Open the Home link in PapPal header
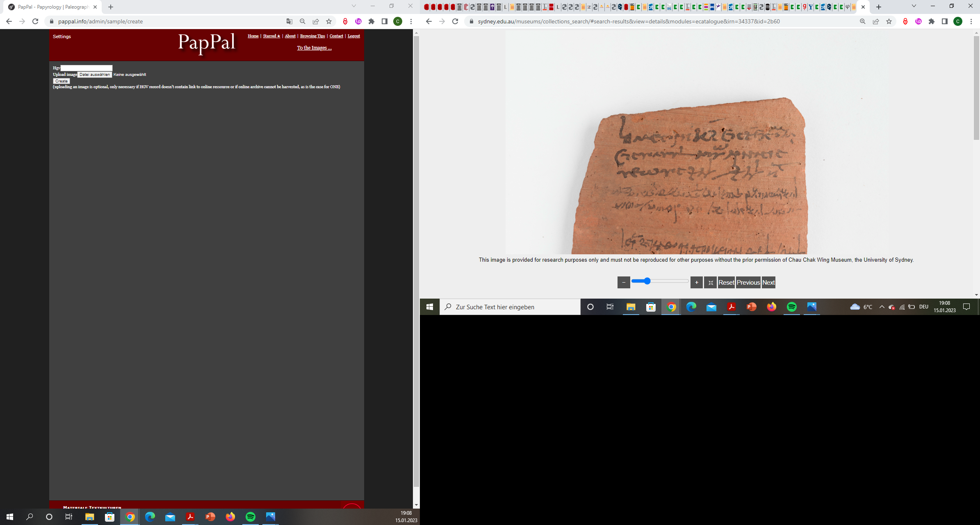 pyautogui.click(x=253, y=36)
